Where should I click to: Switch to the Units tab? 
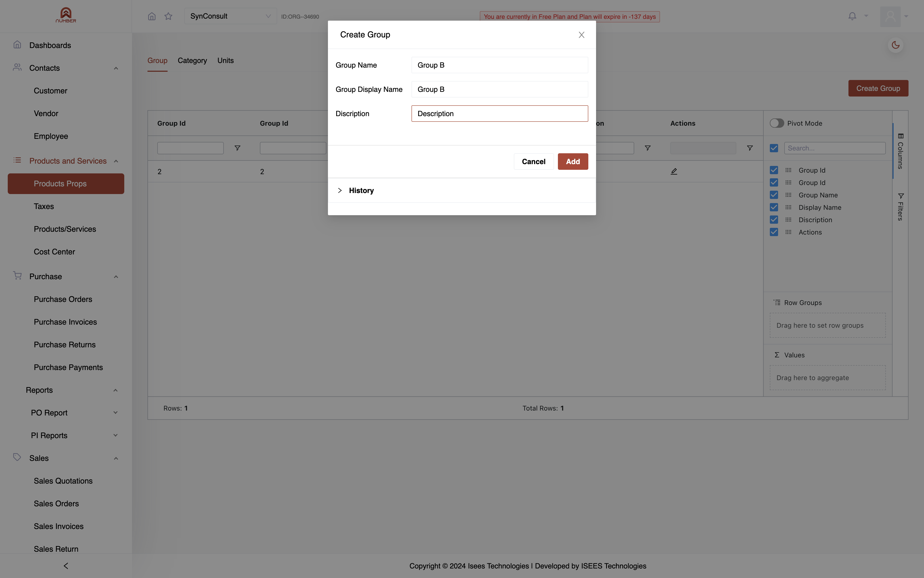[225, 60]
